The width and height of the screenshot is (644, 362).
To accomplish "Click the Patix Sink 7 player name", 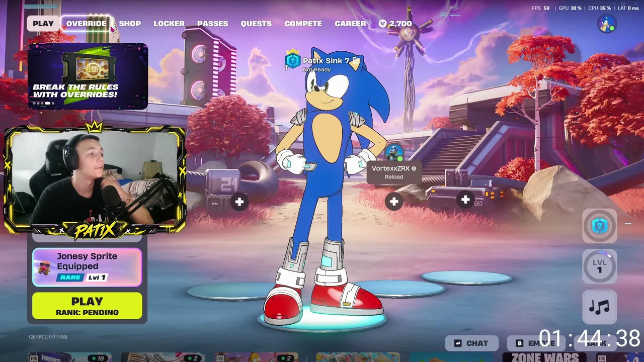I will (326, 60).
